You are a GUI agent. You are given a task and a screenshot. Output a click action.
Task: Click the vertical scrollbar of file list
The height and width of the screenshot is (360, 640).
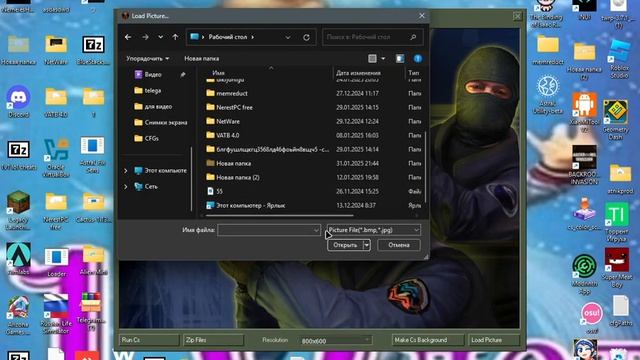(x=425, y=167)
